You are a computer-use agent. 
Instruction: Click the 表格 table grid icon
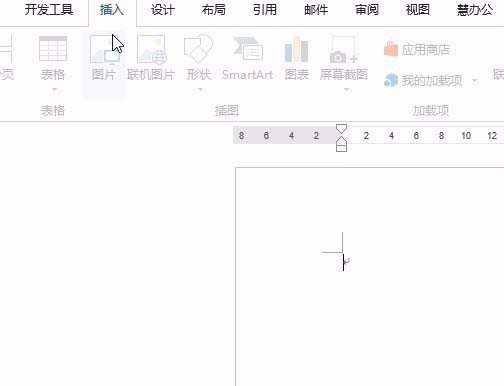click(x=53, y=49)
